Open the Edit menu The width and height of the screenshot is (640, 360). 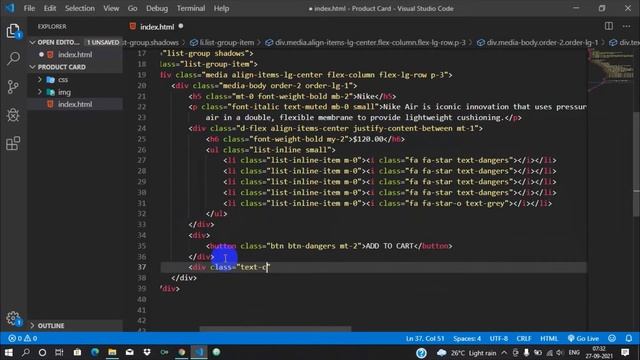point(50,8)
